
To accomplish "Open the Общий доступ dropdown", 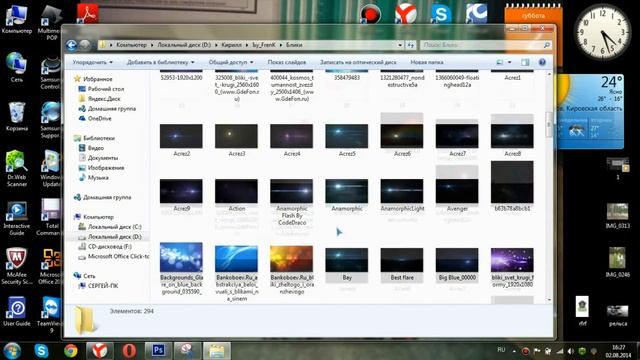I will [231, 62].
